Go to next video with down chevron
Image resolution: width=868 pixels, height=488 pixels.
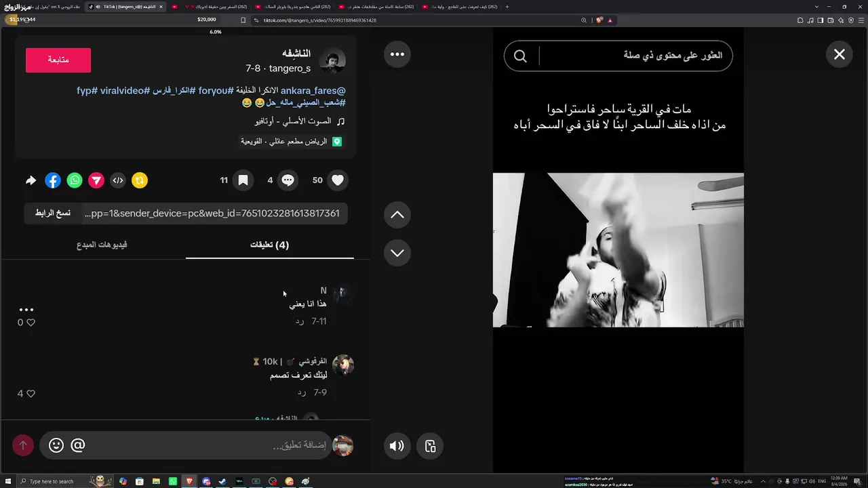tap(397, 253)
